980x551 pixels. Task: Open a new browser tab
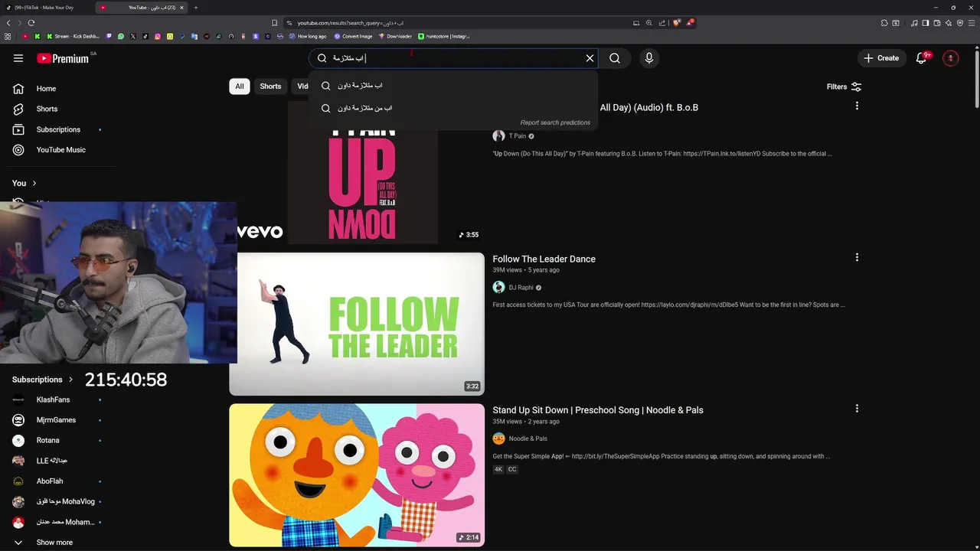tap(196, 8)
